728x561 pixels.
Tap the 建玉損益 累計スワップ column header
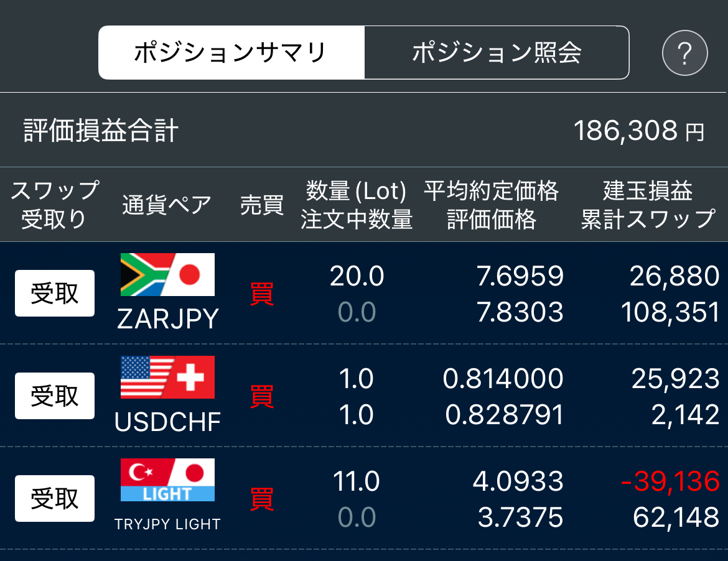point(648,205)
